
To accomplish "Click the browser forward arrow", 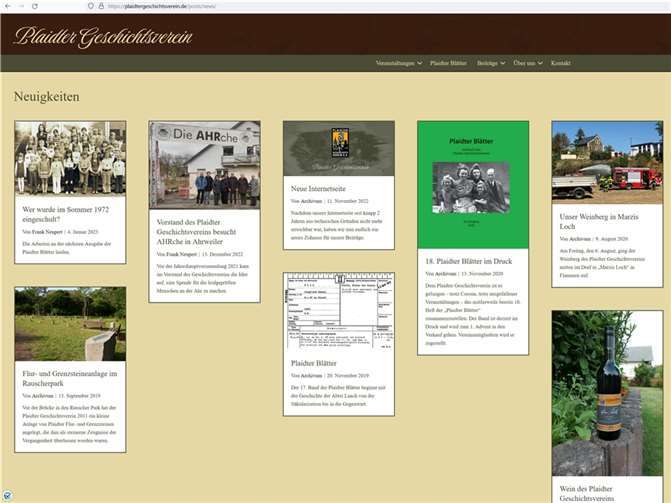I will tap(21, 6).
